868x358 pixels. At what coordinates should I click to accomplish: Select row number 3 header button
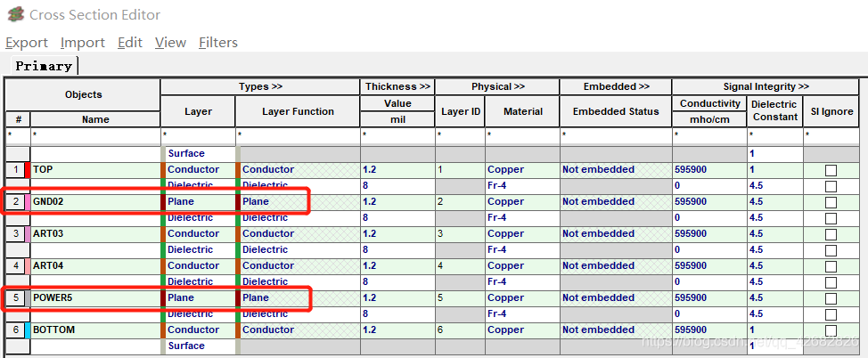click(15, 234)
